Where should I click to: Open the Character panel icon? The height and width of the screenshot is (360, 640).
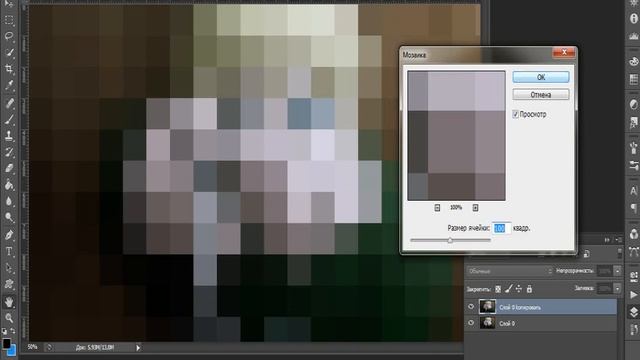coord(633,191)
